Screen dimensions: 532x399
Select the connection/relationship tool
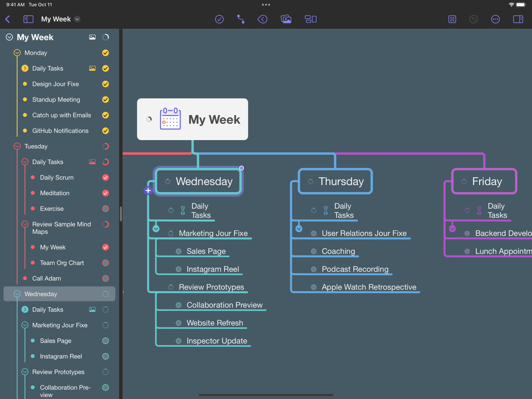[240, 19]
